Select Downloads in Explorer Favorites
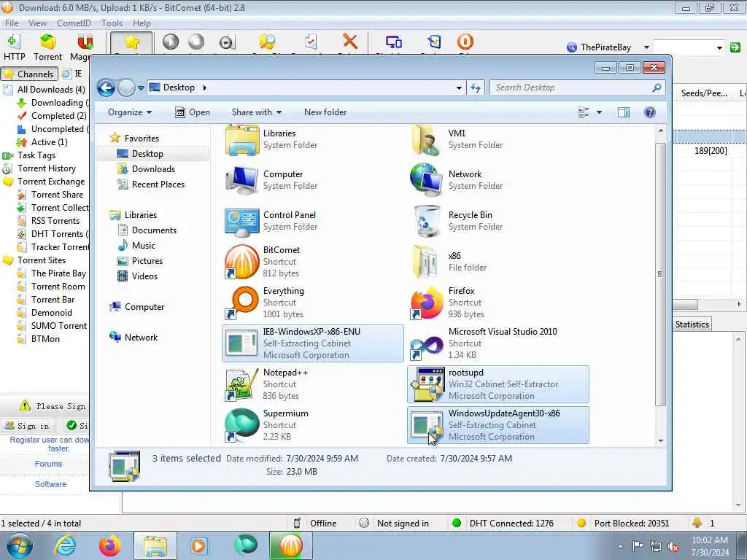Screen dimensions: 747x560 pyautogui.click(x=153, y=169)
